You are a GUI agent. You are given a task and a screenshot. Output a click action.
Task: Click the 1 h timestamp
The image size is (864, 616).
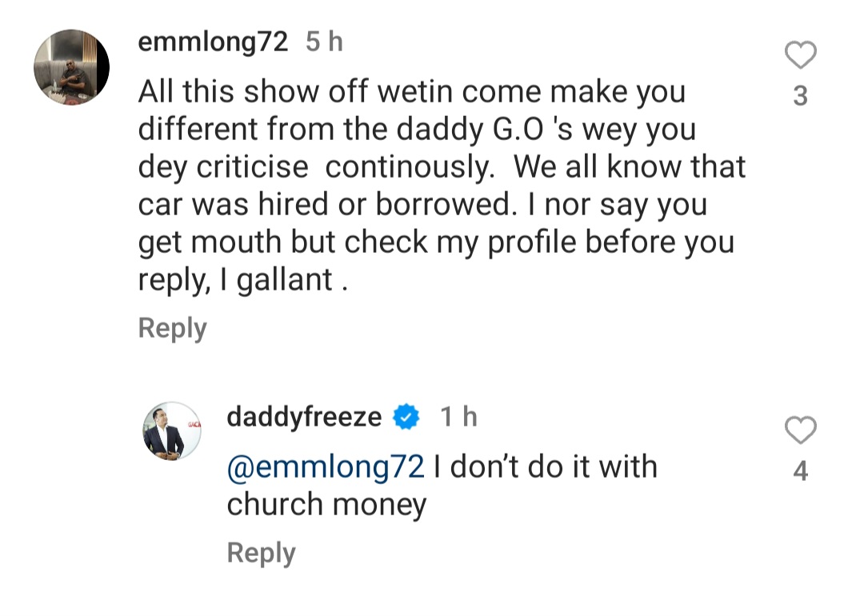click(458, 415)
